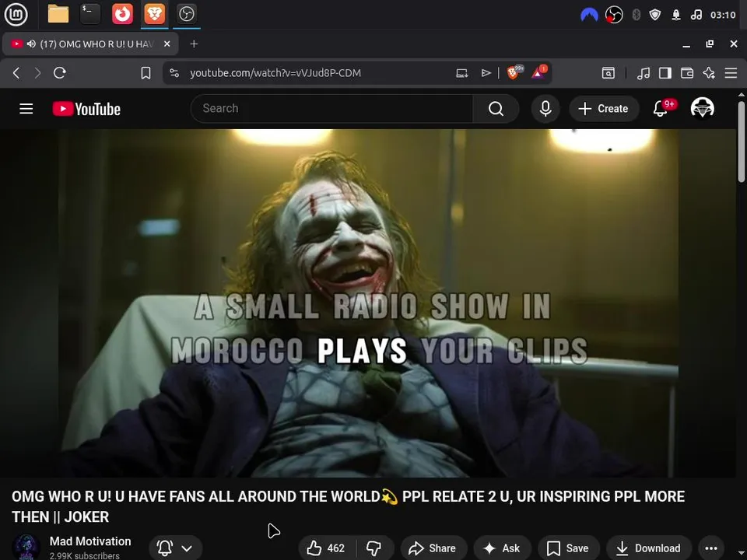The width and height of the screenshot is (747, 560).
Task: Open notification bell in system tray
Action: coord(676,15)
